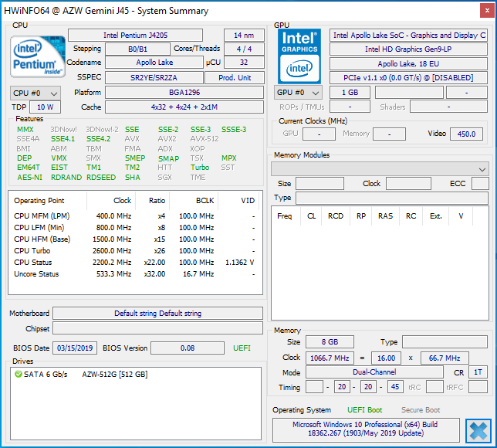Click the Video clock 450.0 field
497x448 pixels.
pos(466,134)
